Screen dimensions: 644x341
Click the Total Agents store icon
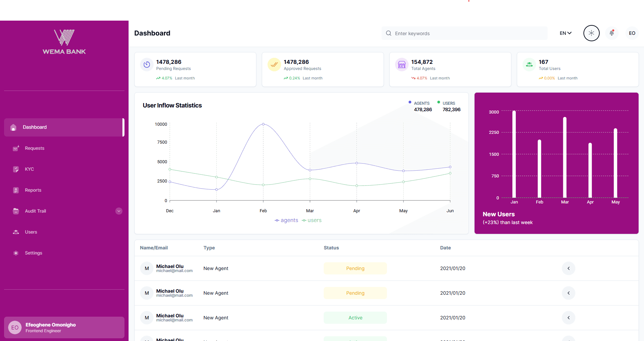(401, 65)
